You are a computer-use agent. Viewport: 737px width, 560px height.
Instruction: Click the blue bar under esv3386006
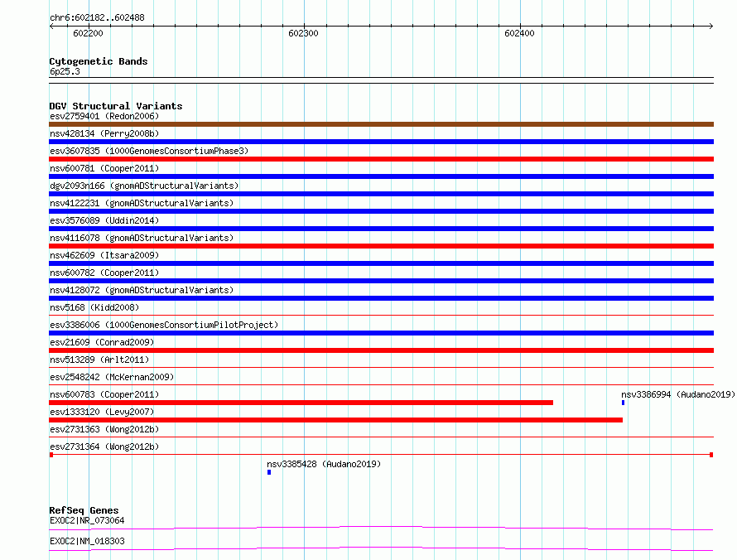point(381,333)
